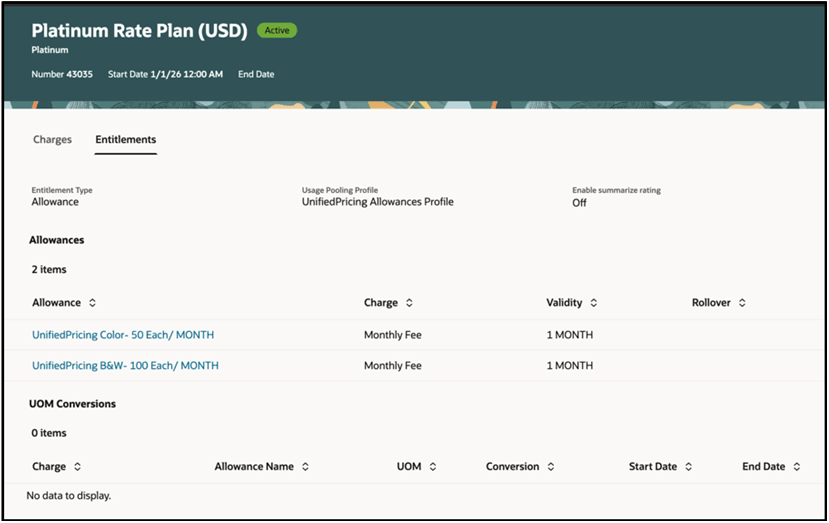Select the Entitlements tab
Viewport: 829px width, 523px height.
[x=126, y=140]
